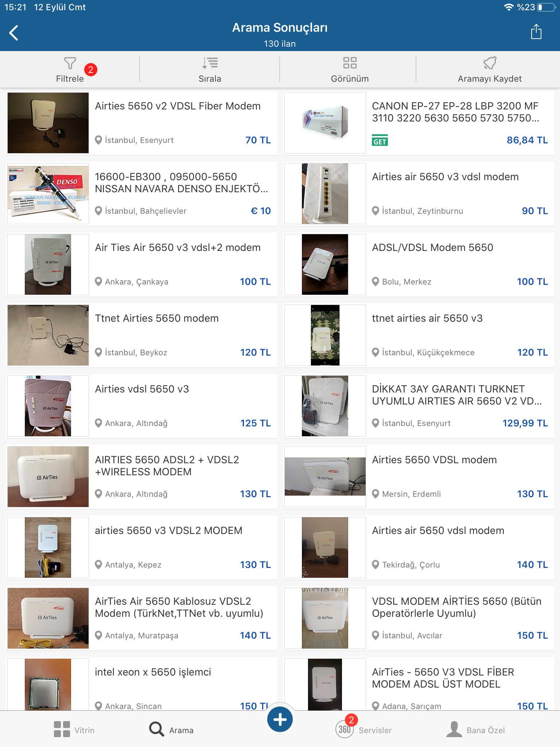Image resolution: width=560 pixels, height=747 pixels.
Task: Open the Sırala sort options
Action: point(210,70)
